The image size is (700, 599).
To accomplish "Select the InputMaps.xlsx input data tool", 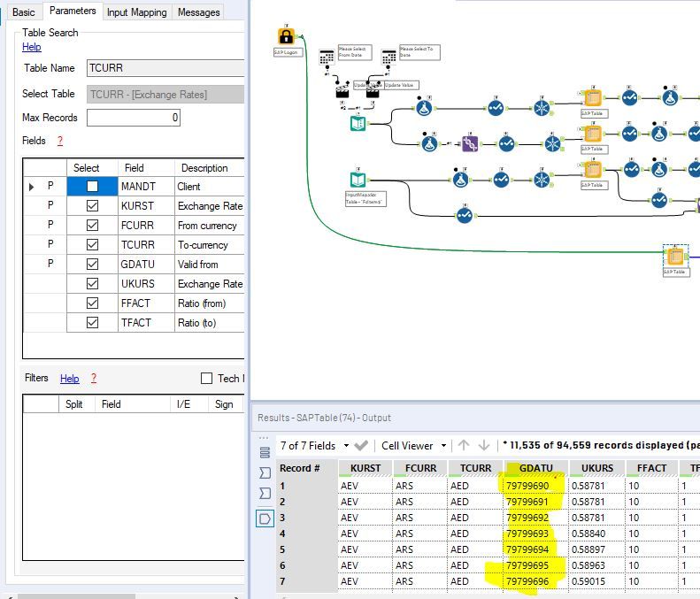I will click(x=357, y=180).
